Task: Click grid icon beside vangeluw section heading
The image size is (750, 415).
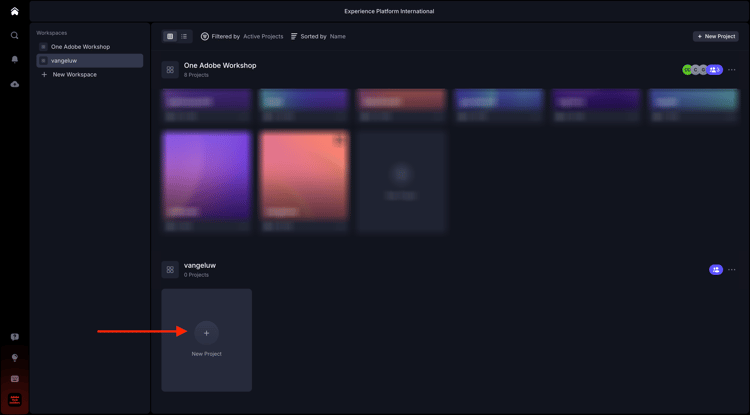Action: (x=170, y=270)
